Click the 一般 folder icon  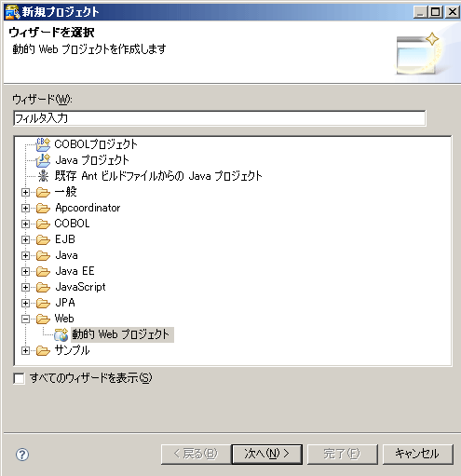click(43, 192)
